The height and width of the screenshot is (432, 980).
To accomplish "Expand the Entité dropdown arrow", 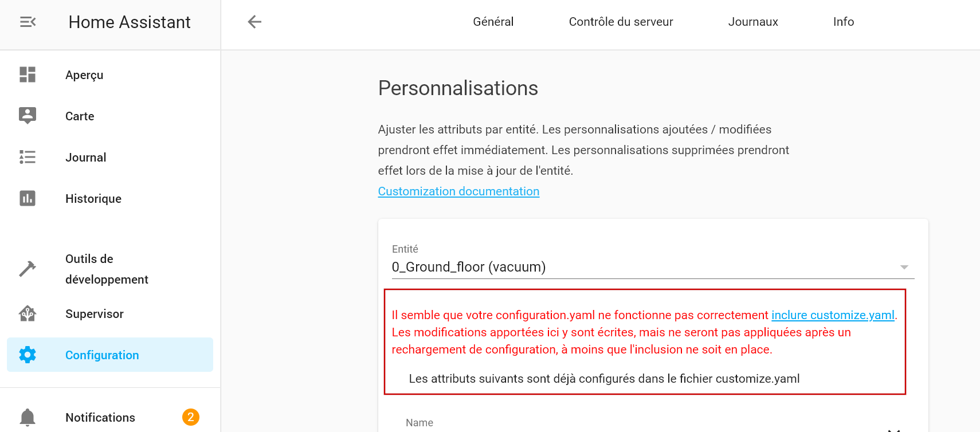I will point(904,267).
